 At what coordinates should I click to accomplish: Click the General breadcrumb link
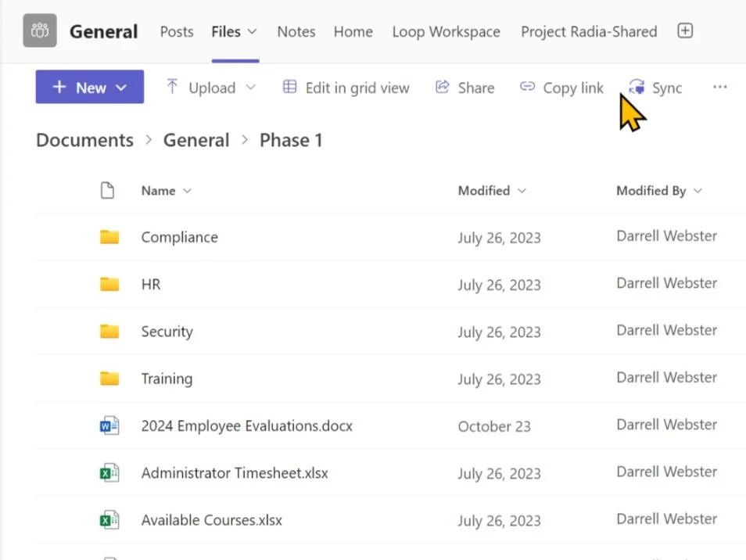coord(196,140)
